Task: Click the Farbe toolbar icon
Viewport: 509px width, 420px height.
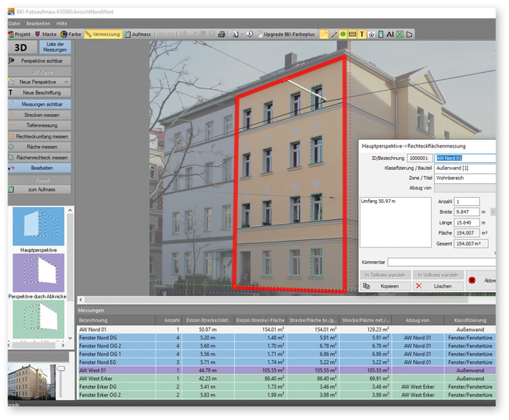Action: pyautogui.click(x=71, y=35)
